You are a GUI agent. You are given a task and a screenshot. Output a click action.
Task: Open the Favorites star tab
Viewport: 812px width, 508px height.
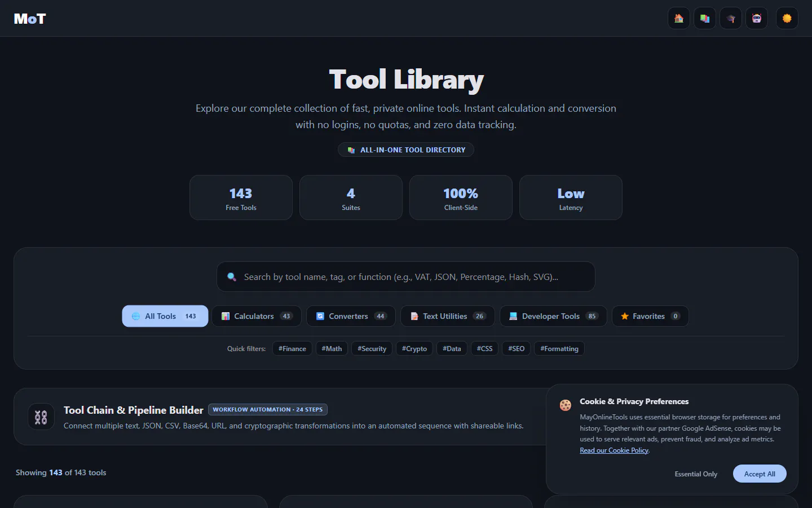point(650,316)
